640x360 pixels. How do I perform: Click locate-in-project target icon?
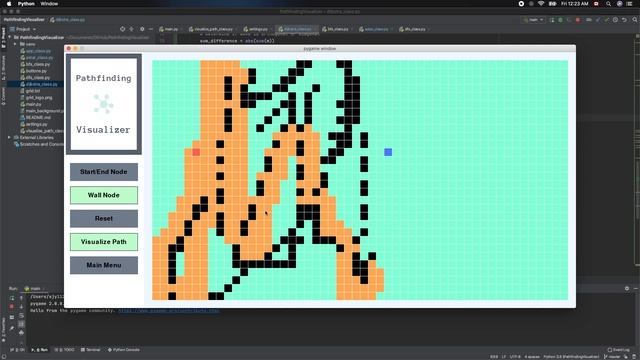(122, 29)
